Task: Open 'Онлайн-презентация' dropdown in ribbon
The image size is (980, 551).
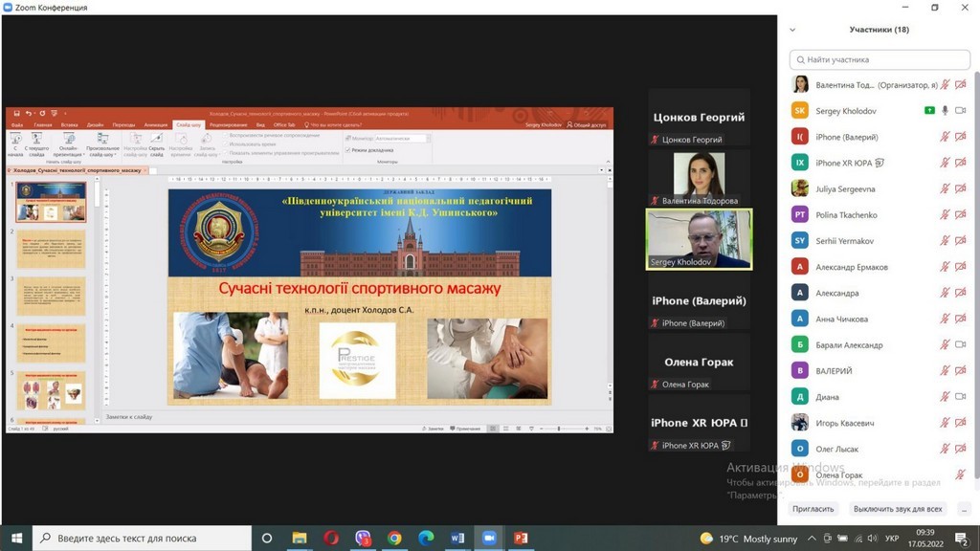Action: pyautogui.click(x=69, y=144)
